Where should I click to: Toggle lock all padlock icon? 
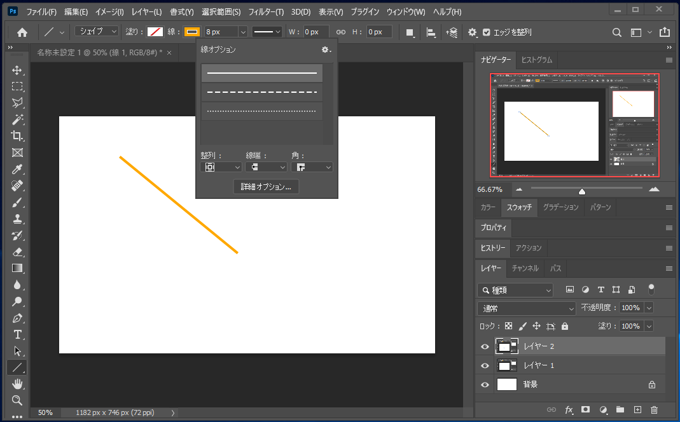coord(565,326)
